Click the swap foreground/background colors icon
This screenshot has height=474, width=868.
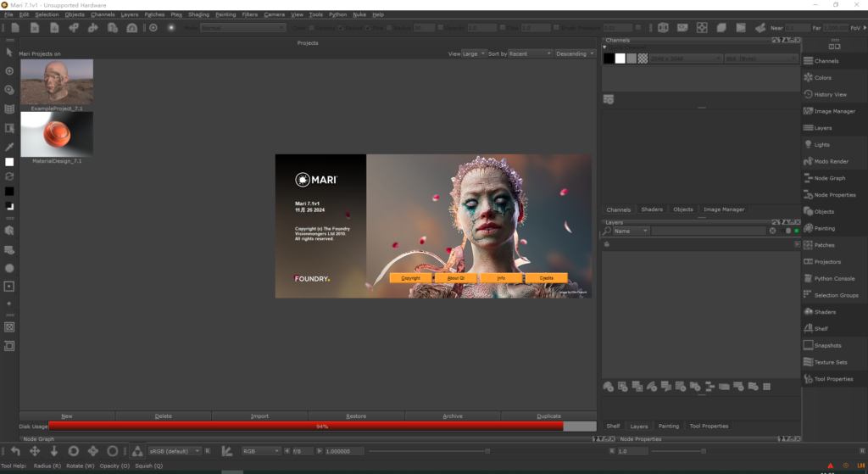point(8,176)
